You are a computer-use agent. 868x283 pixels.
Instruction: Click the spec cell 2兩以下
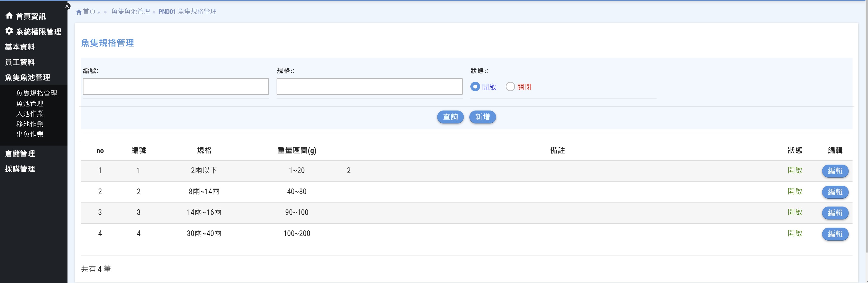point(204,171)
